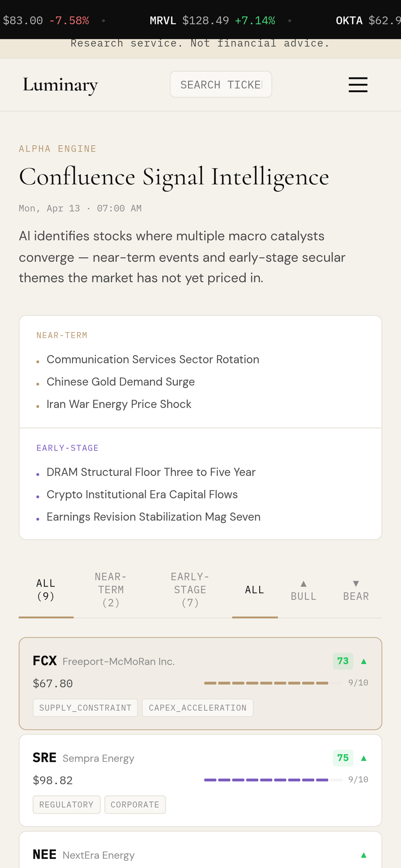Open the Sempra Energy card
Viewport: 401px width, 868px height.
pyautogui.click(x=200, y=781)
